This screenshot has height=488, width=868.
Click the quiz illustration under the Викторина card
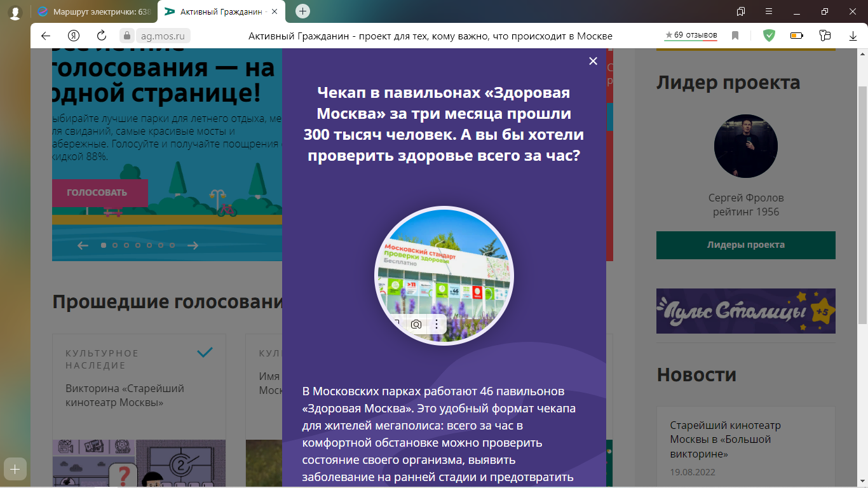[x=139, y=464]
